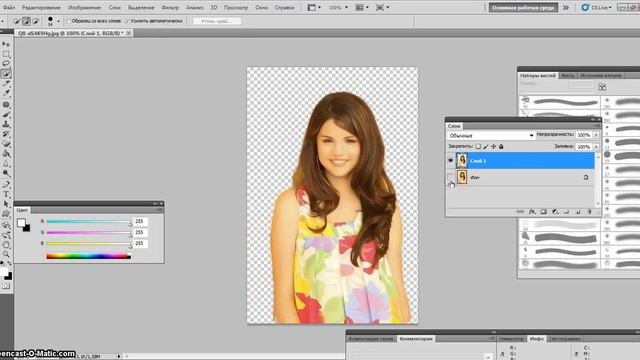This screenshot has height=360, width=640.
Task: Click 'Основная рабочая среда' workspace button
Action: [523, 7]
